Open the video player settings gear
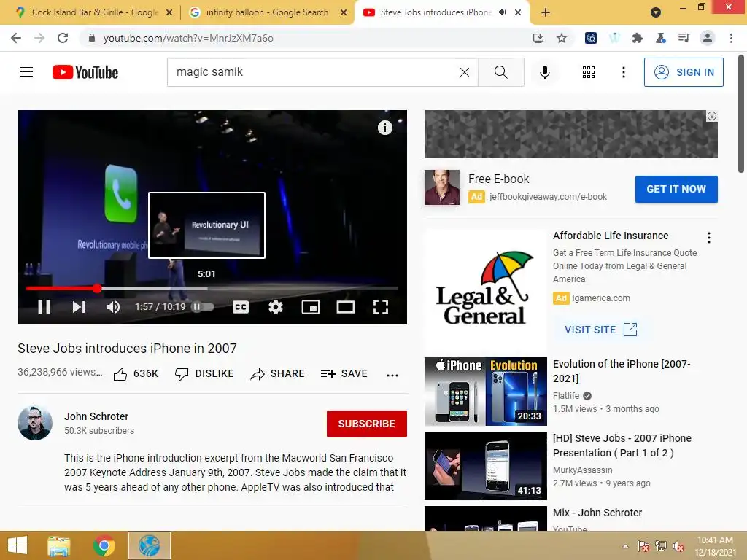The width and height of the screenshot is (747, 560). point(275,307)
